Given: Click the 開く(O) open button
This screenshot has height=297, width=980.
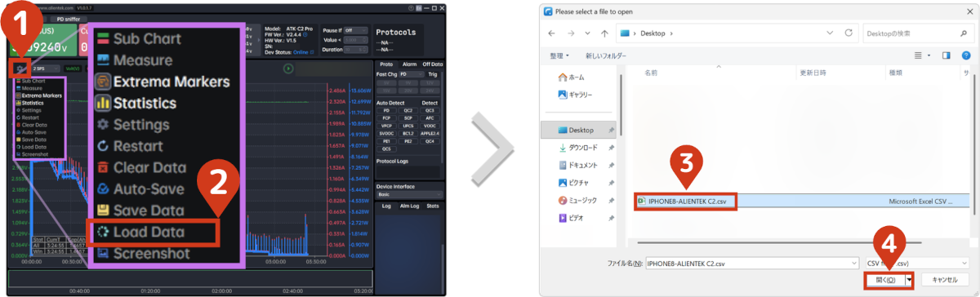Looking at the screenshot, I should pyautogui.click(x=884, y=280).
